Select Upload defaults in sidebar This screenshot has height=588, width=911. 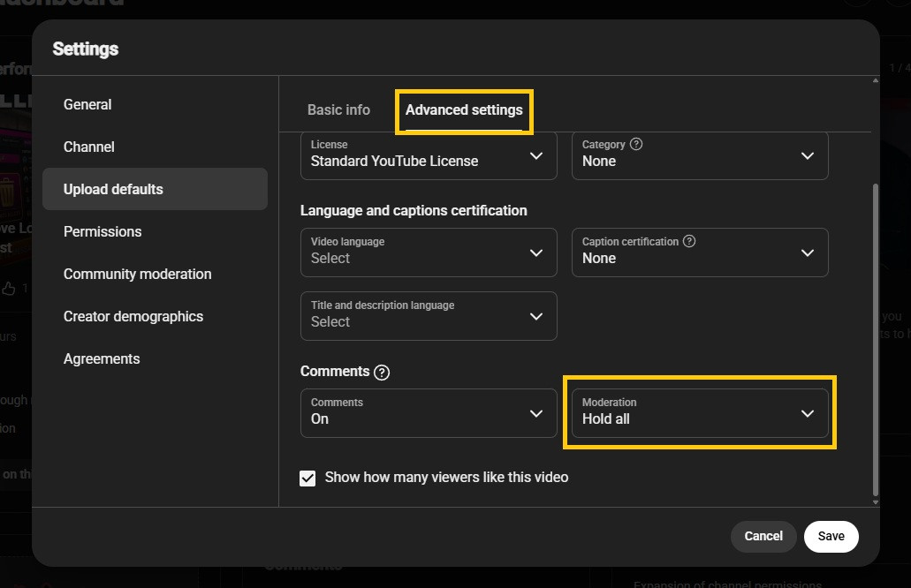click(156, 189)
